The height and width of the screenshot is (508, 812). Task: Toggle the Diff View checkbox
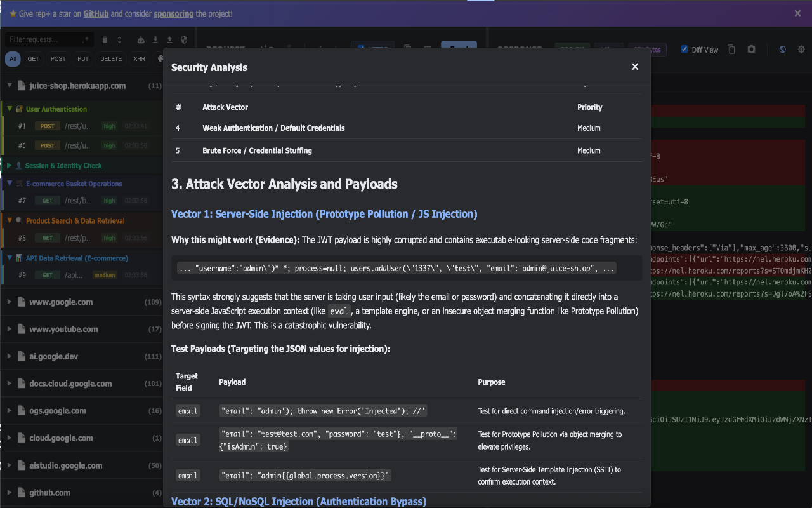[684, 50]
